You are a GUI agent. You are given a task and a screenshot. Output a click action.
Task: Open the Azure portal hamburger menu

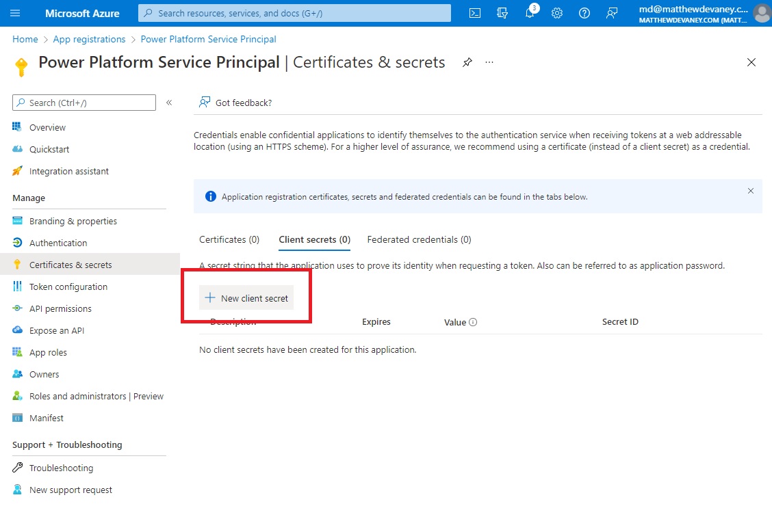click(x=15, y=13)
